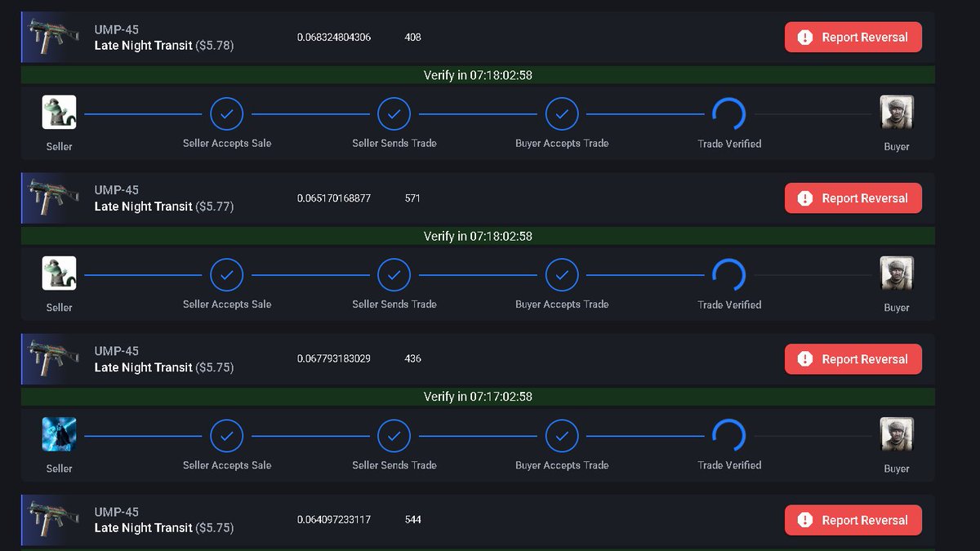Select float value 0.064097233117
This screenshot has height=551, width=980.
[x=334, y=520]
